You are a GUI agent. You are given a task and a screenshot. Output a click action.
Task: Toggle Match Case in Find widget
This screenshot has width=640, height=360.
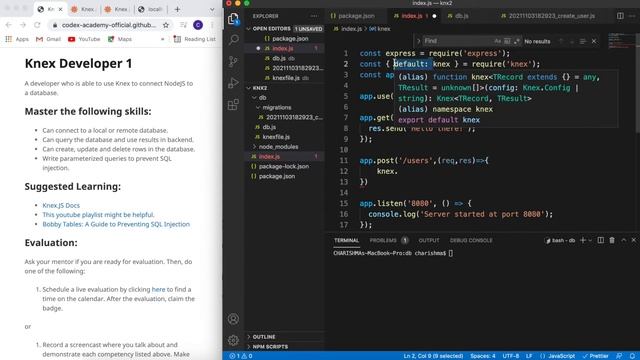(x=497, y=41)
